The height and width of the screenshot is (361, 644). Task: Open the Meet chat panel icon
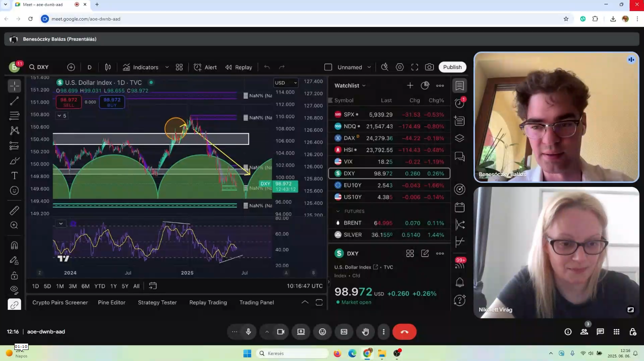tap(600, 332)
